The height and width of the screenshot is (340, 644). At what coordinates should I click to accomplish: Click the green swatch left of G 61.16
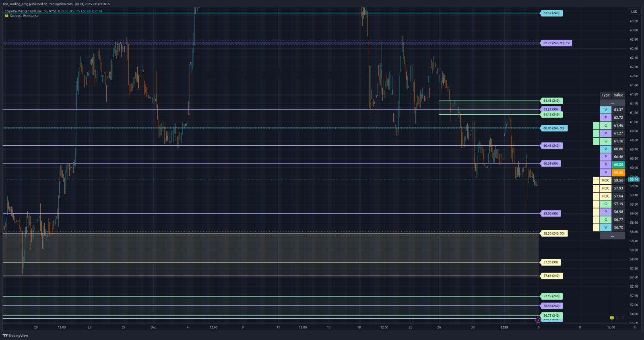pyautogui.click(x=597, y=141)
